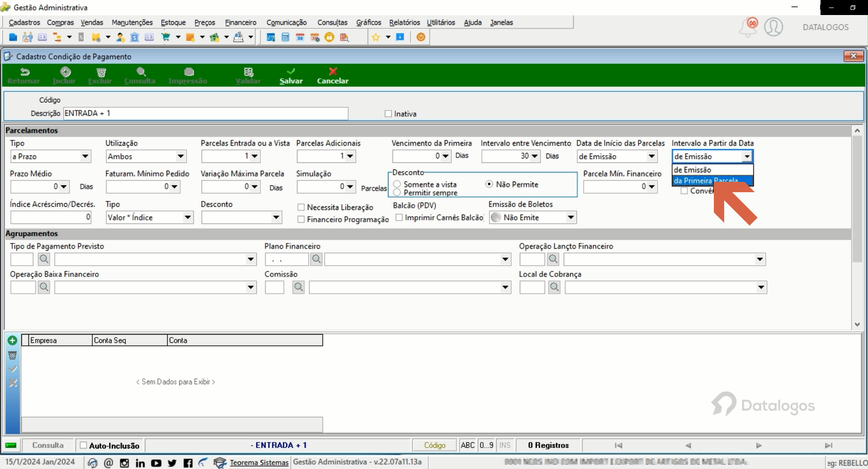This screenshot has height=469, width=868.
Task: Open the calculator toolbar icon
Action: pos(285,37)
